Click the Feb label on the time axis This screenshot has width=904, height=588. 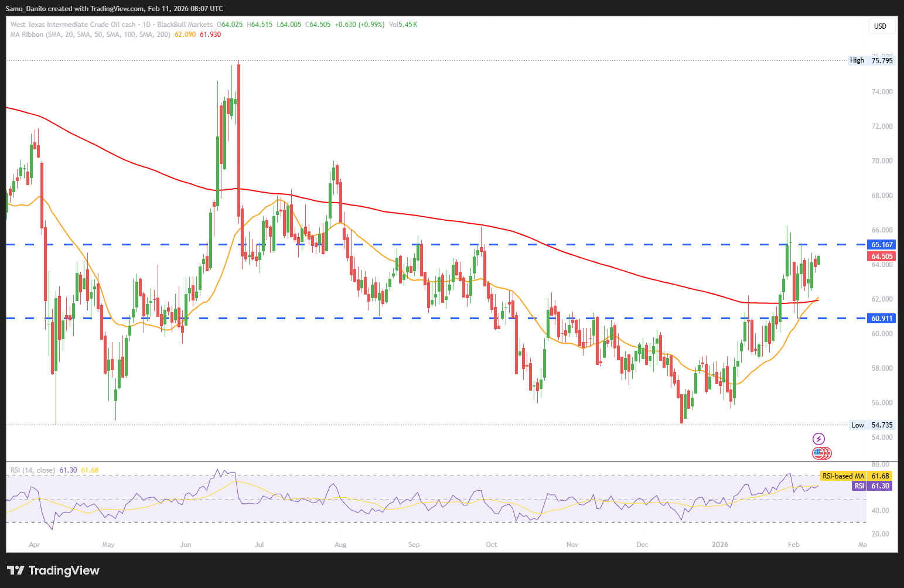pos(793,545)
